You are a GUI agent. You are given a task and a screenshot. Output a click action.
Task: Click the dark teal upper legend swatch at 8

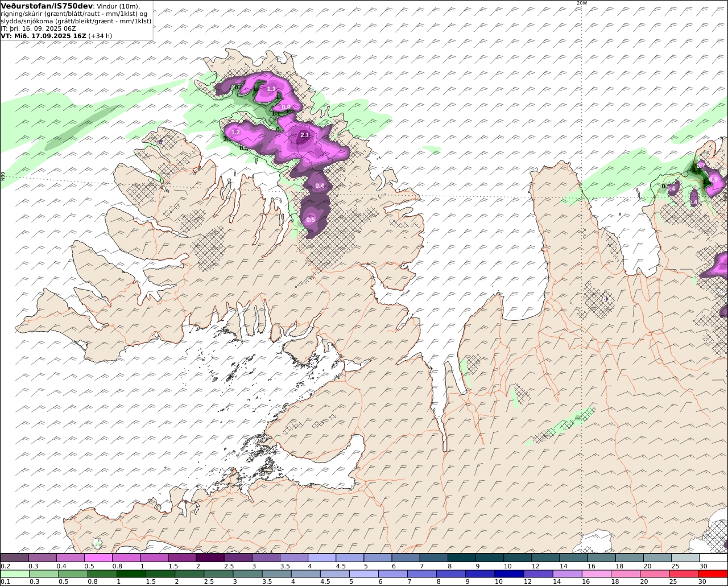click(x=462, y=558)
